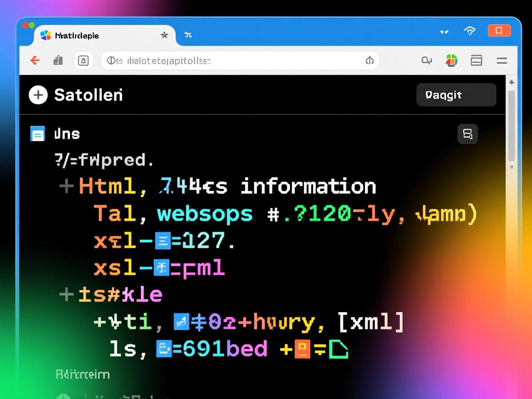Click the green file icon on the last code line
The width and height of the screenshot is (532, 399).
[338, 349]
